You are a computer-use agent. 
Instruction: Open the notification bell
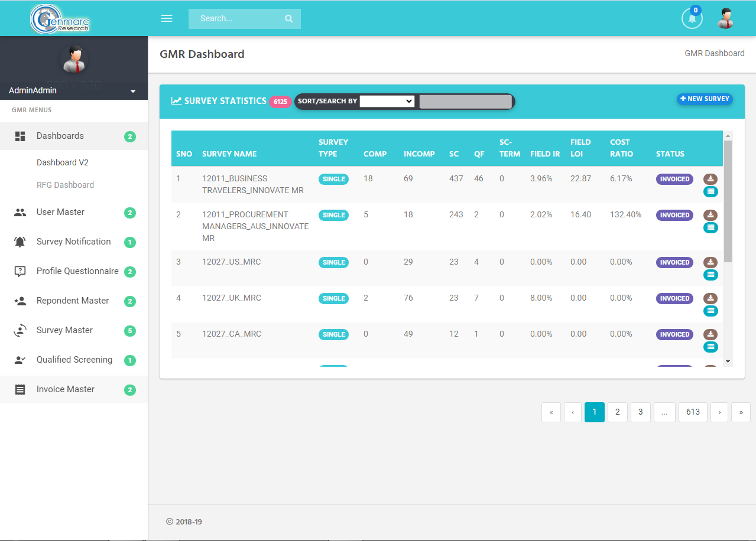(692, 18)
